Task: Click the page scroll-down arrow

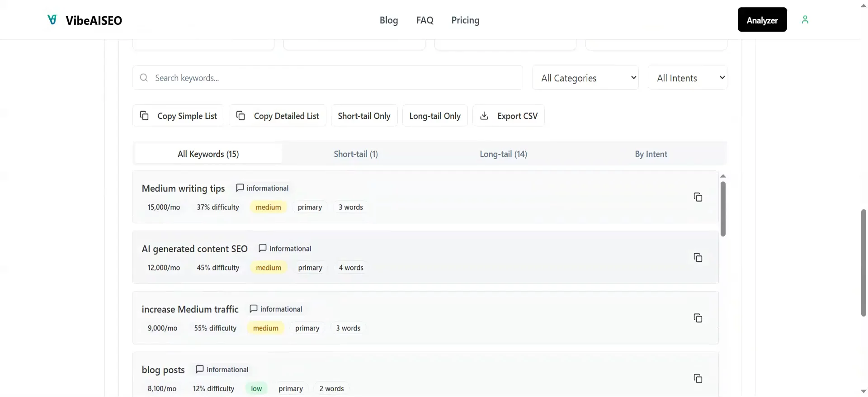Action: pos(863,392)
